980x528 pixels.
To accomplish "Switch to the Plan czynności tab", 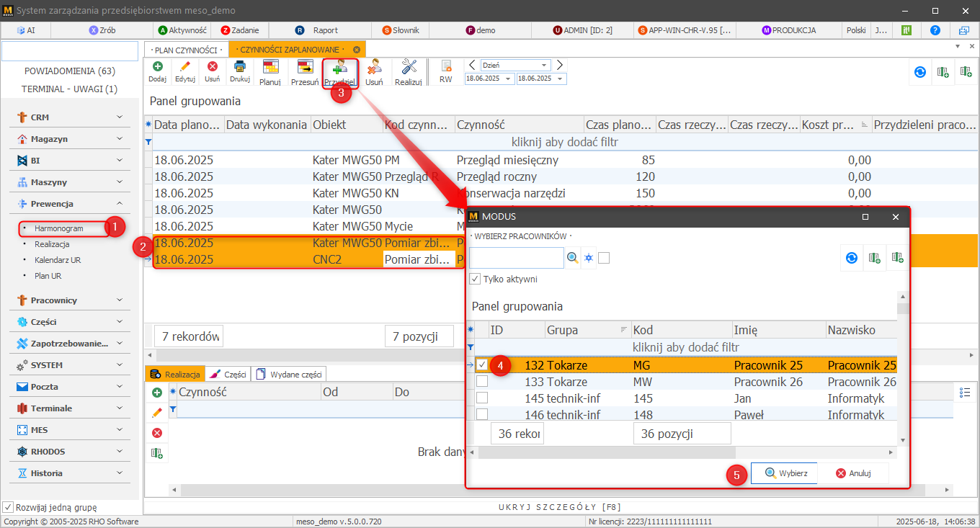I will click(x=186, y=50).
